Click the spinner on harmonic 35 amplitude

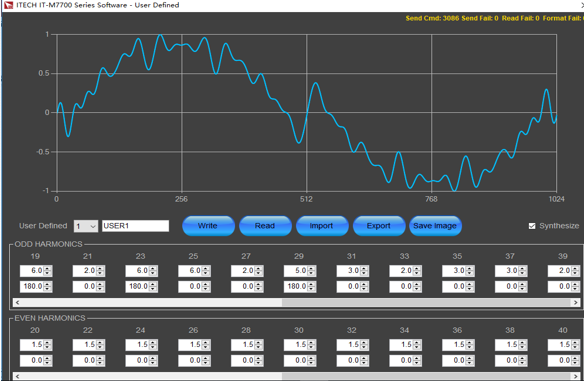pyautogui.click(x=470, y=271)
